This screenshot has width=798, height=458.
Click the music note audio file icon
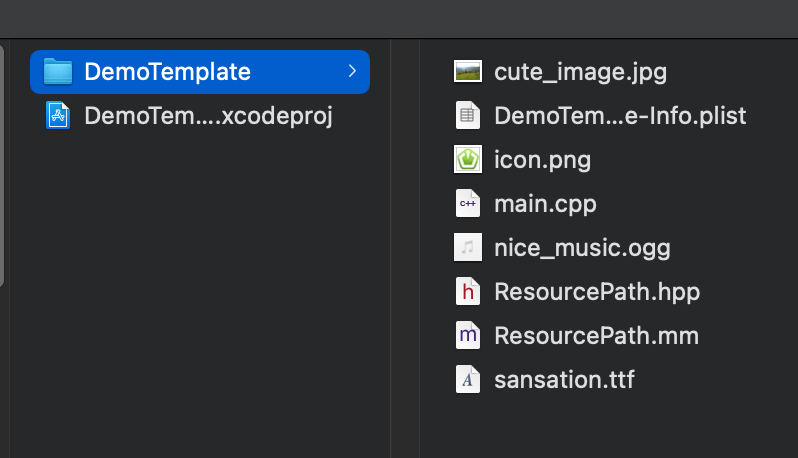[467, 247]
